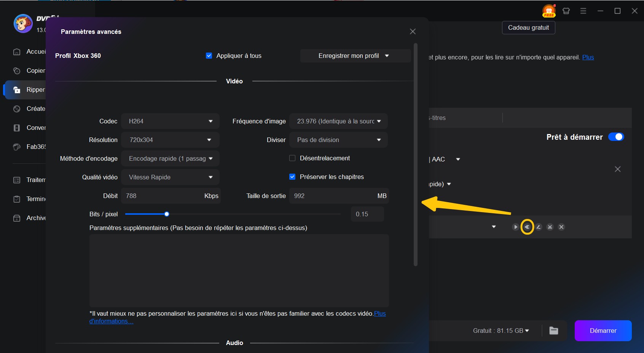Enable the Désentrelacement checkbox
Screen dimensions: 644x353
(x=292, y=158)
